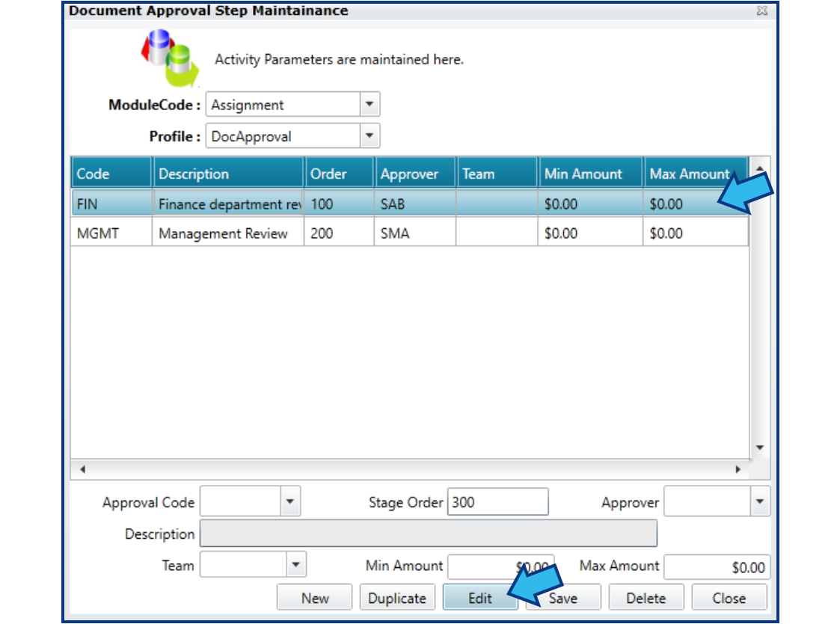
Task: Select the Management Review description cell
Action: 229,233
